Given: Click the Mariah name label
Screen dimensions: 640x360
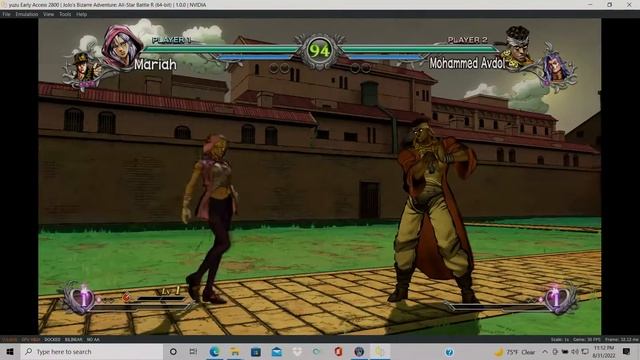Looking at the screenshot, I should click(x=156, y=64).
